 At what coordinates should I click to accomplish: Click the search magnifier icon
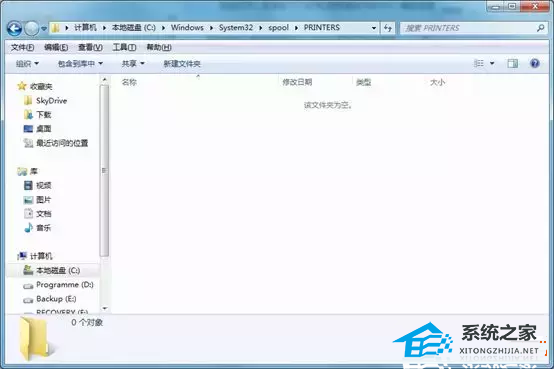tap(540, 28)
